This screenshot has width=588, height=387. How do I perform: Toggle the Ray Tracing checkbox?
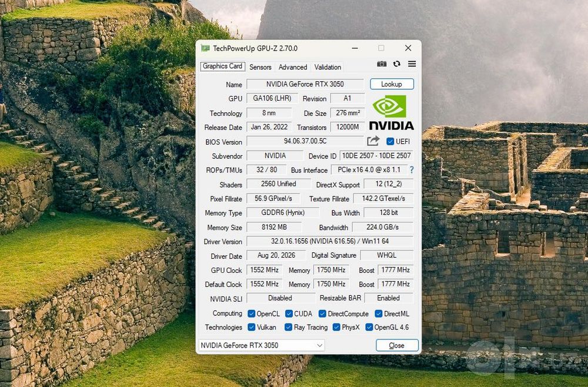click(x=288, y=328)
